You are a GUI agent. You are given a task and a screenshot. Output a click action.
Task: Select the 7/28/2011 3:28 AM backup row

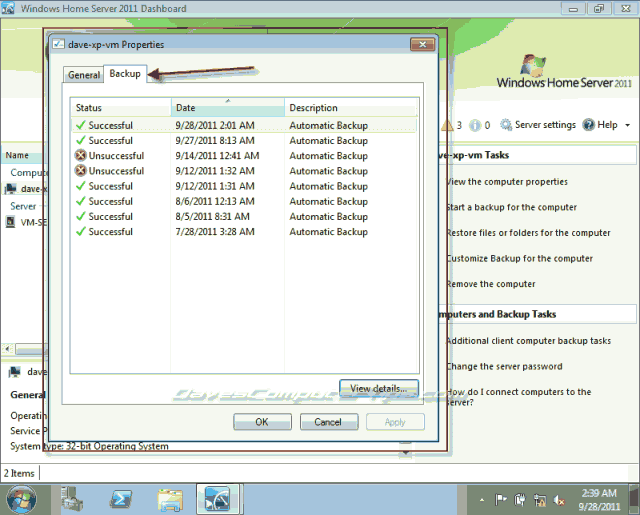[x=244, y=231]
